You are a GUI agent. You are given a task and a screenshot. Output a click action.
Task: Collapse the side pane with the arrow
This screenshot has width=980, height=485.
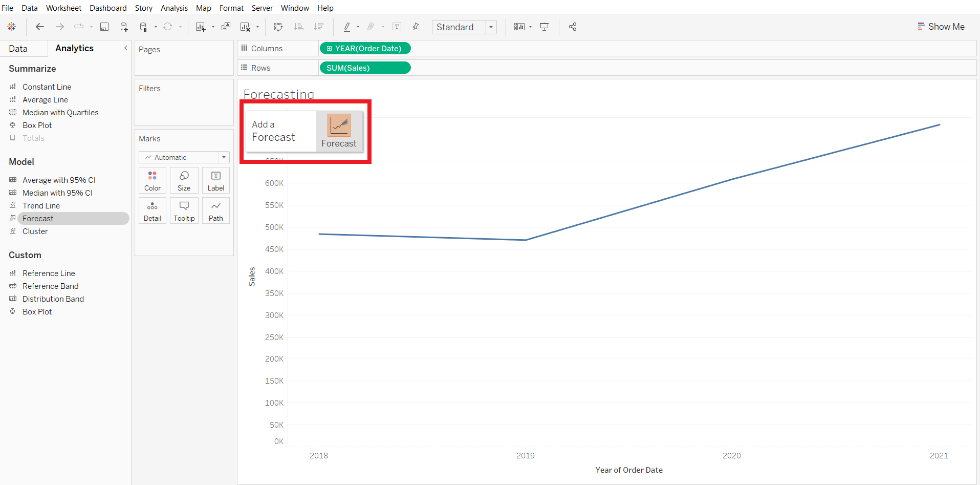point(126,48)
